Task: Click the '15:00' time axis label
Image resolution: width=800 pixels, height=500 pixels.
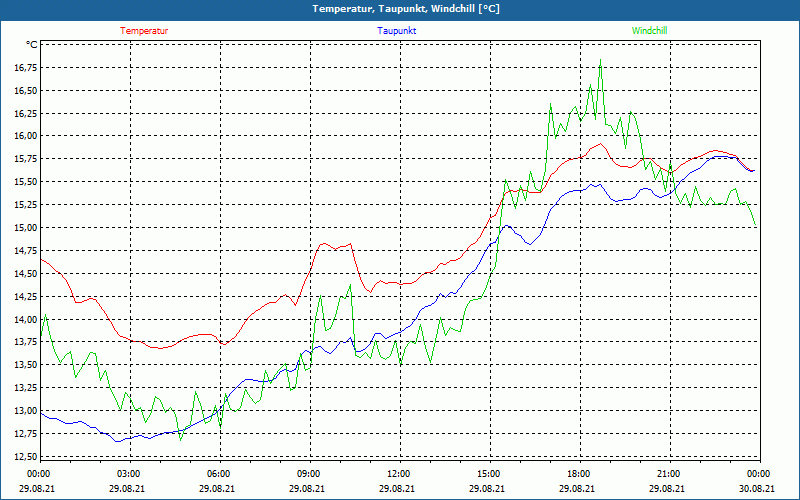Action: (x=488, y=474)
